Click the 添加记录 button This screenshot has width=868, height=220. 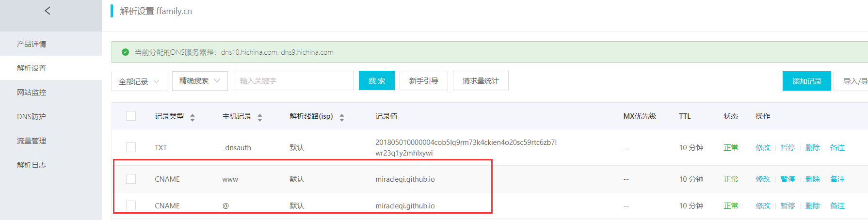(807, 81)
